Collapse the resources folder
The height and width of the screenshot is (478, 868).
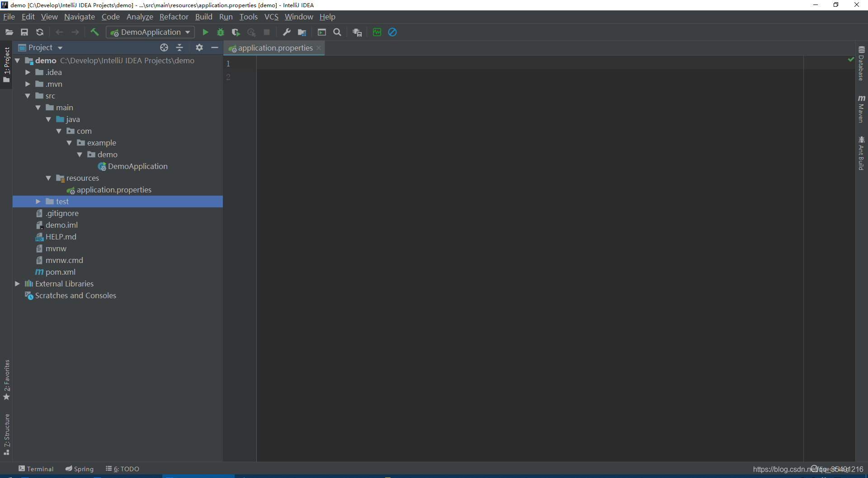48,178
